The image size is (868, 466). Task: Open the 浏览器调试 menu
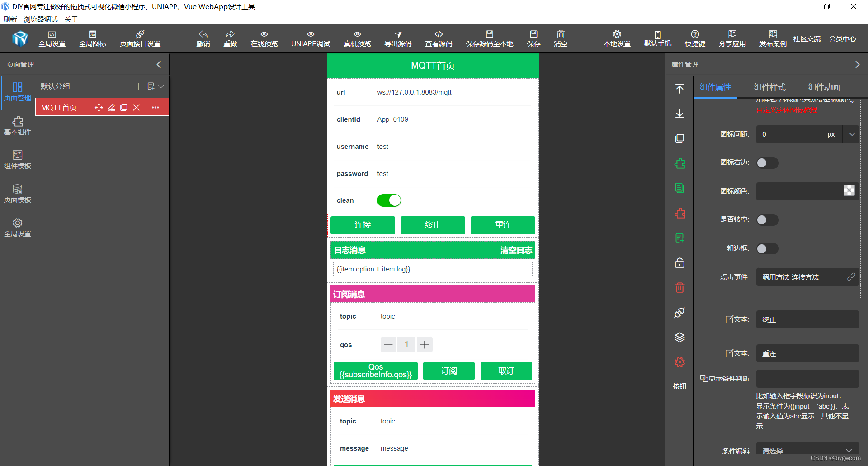click(40, 19)
